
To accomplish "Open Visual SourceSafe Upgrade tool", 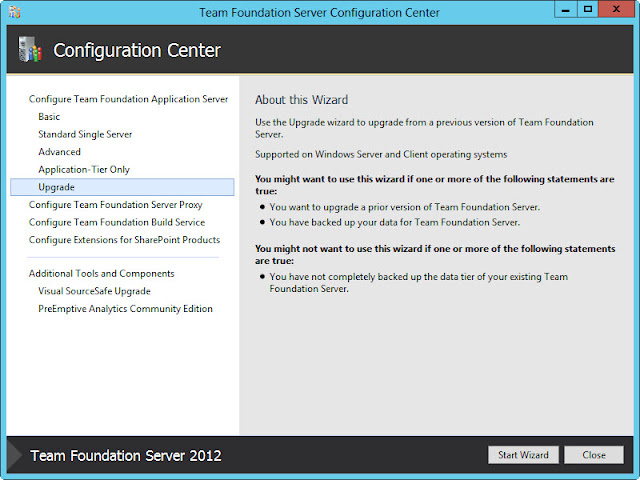I will (x=94, y=291).
